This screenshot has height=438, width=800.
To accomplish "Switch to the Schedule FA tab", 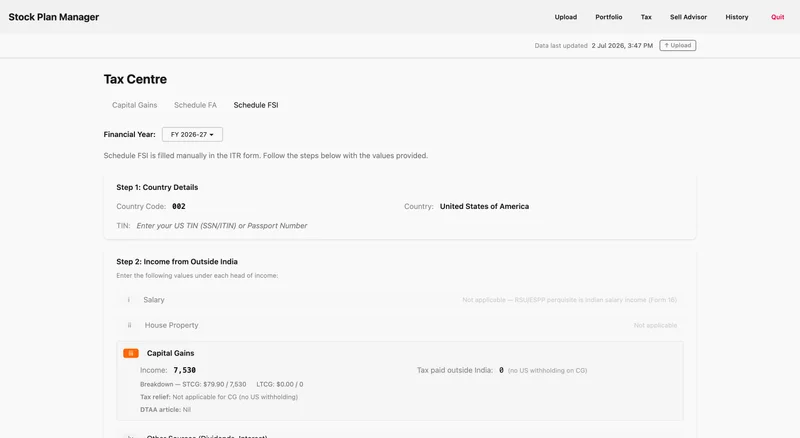I will (x=195, y=105).
